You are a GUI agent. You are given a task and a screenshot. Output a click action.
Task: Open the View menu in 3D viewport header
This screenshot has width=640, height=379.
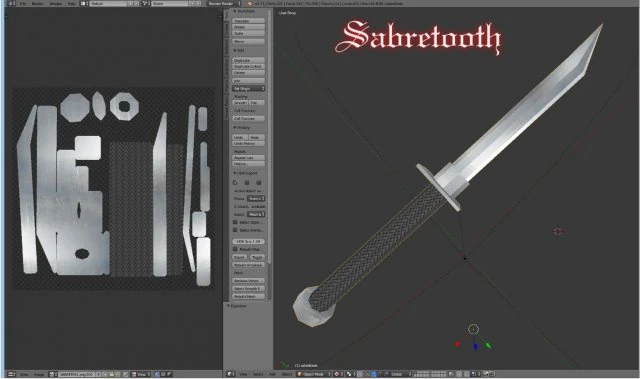[x=243, y=374]
